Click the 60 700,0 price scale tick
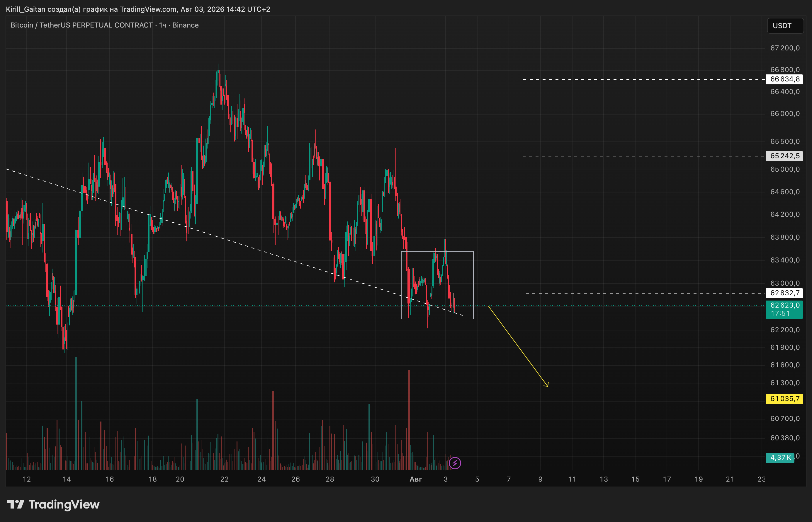The image size is (812, 522). coord(785,419)
